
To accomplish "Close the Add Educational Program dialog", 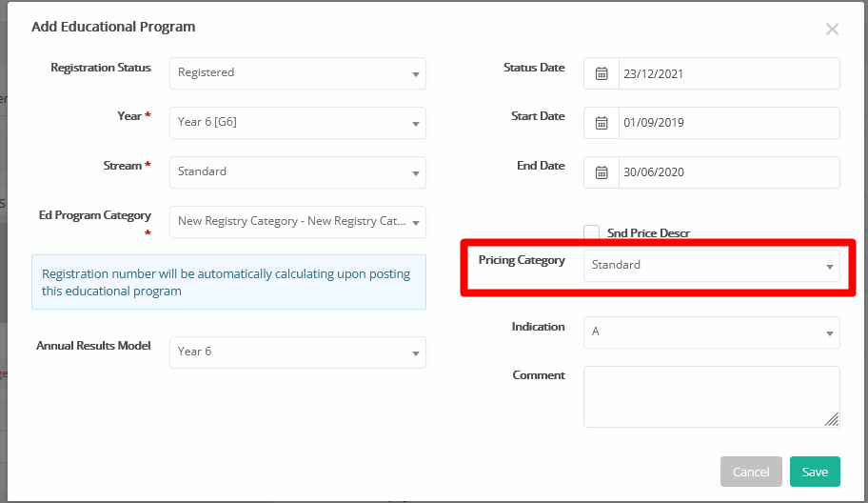I will pos(832,30).
